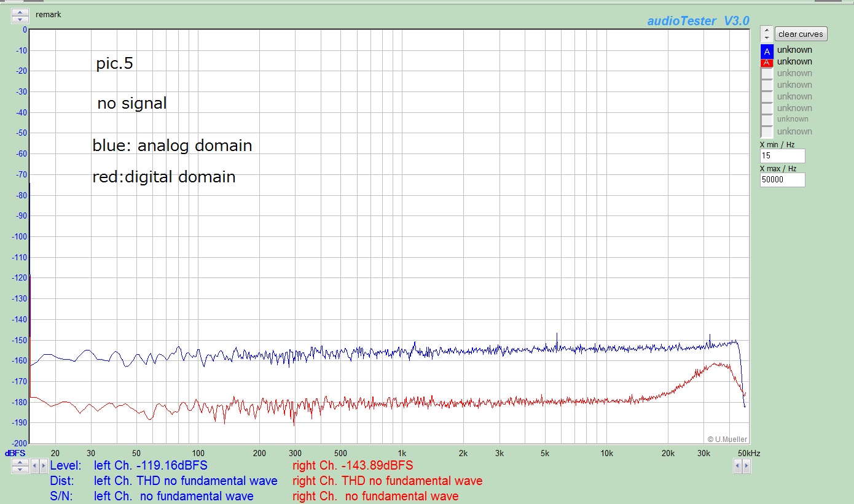Focus the X min / Hz field showing 15
Image resolution: width=854 pixels, height=504 pixels.
[x=782, y=156]
